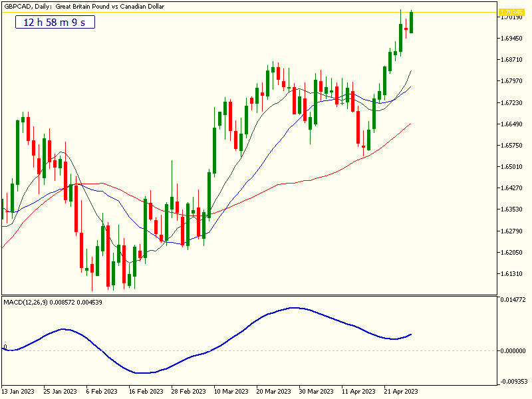The width and height of the screenshot is (532, 399).
Task: Click the MACD scale value 0.014772
Action: coord(512,300)
